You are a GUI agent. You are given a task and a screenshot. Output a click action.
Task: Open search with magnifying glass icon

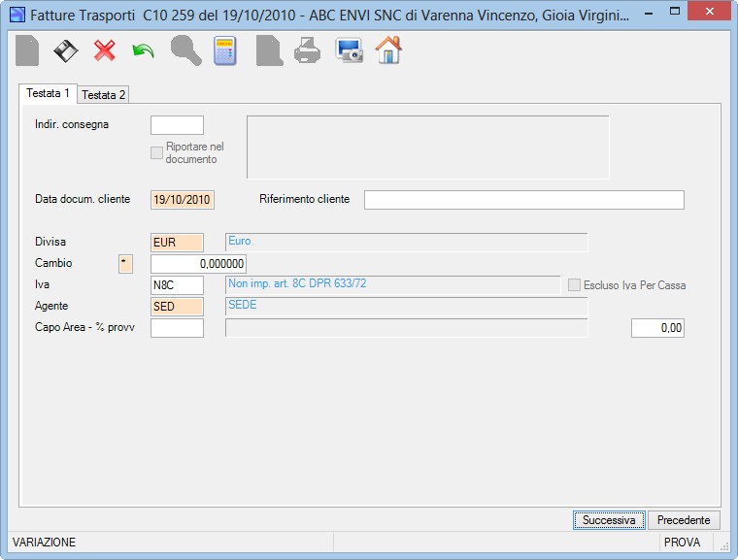pyautogui.click(x=185, y=50)
